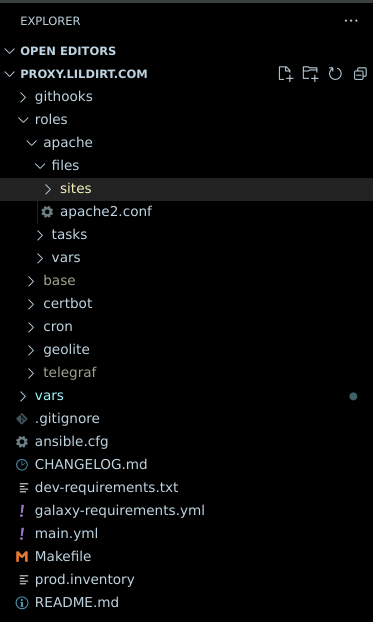Expand the cron folder chevron

(x=31, y=327)
